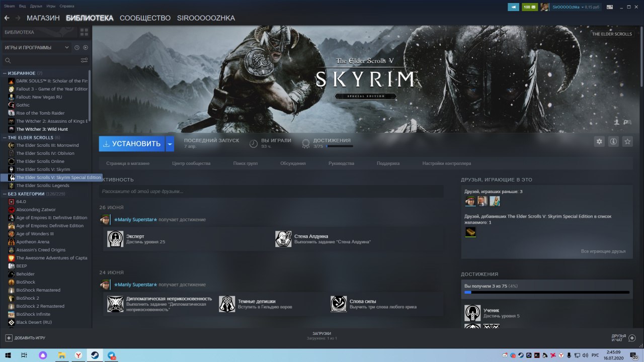The width and height of the screenshot is (644, 362).
Task: Open the Эксперт achievement icon
Action: 115,239
